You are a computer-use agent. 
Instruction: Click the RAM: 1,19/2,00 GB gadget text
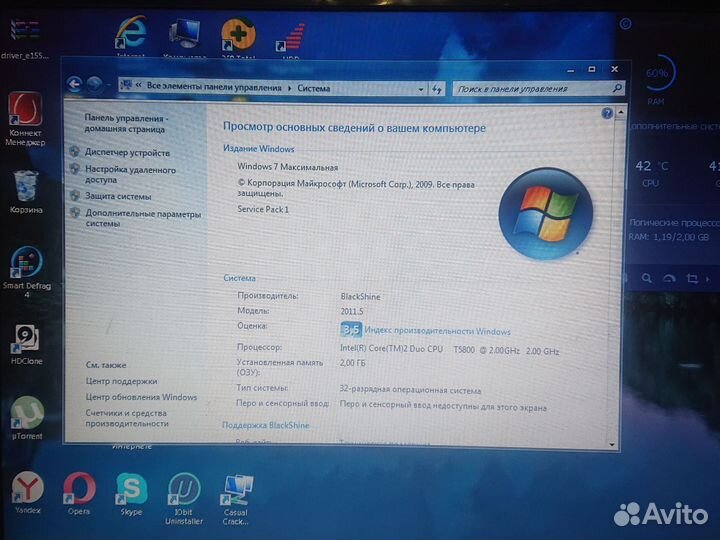pyautogui.click(x=669, y=237)
